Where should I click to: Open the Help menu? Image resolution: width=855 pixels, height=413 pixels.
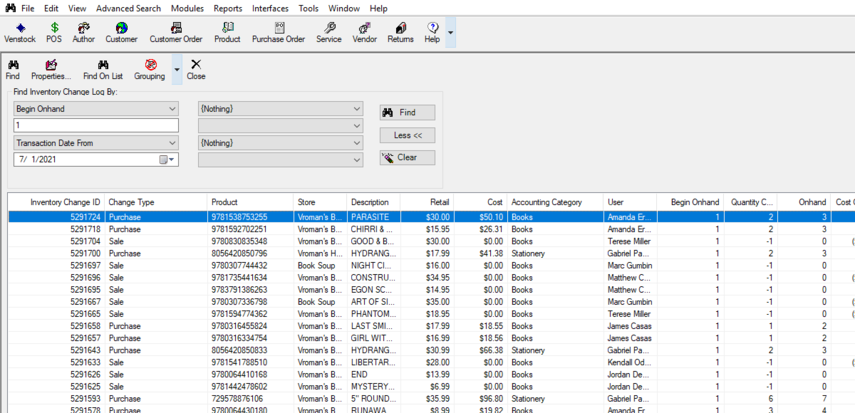click(378, 8)
